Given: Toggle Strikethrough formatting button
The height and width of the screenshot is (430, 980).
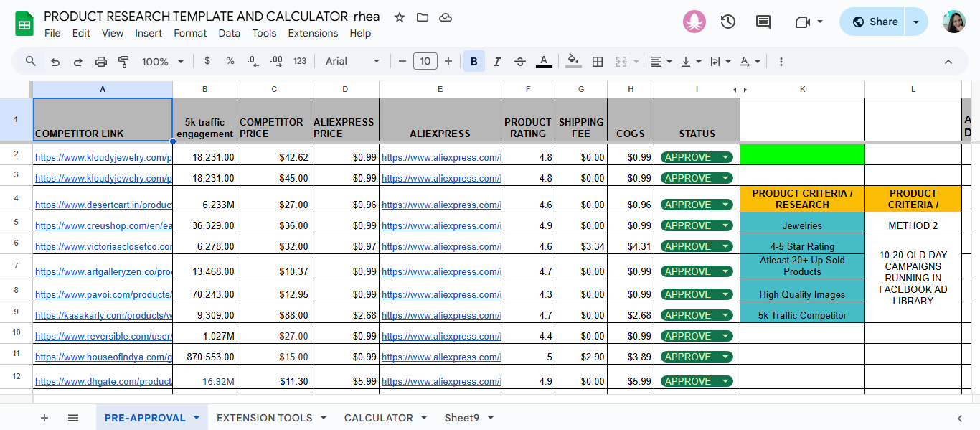Looking at the screenshot, I should pos(520,62).
